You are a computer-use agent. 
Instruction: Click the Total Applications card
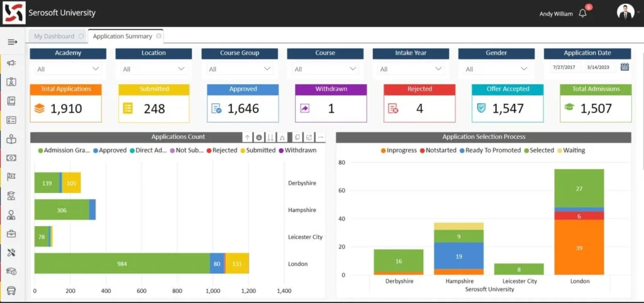65,103
